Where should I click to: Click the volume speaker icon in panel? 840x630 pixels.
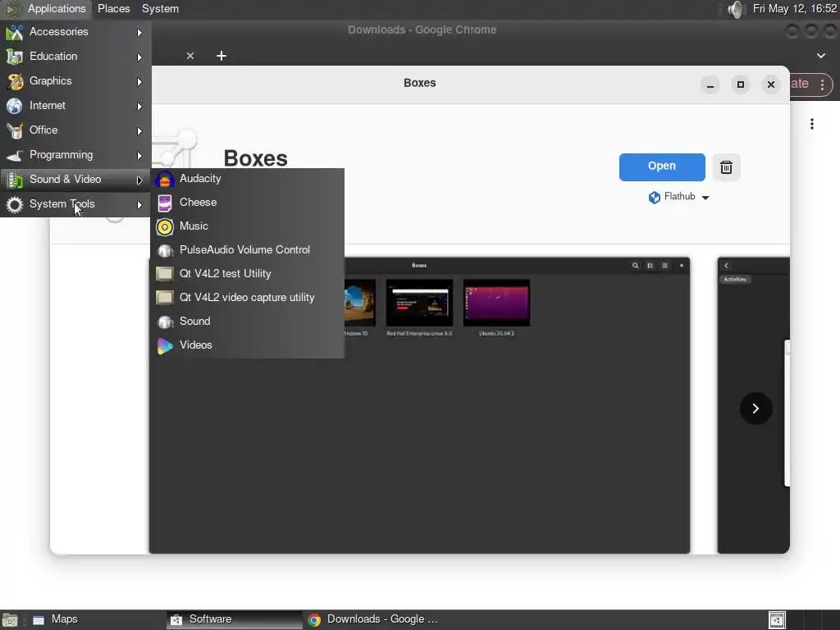click(x=736, y=9)
